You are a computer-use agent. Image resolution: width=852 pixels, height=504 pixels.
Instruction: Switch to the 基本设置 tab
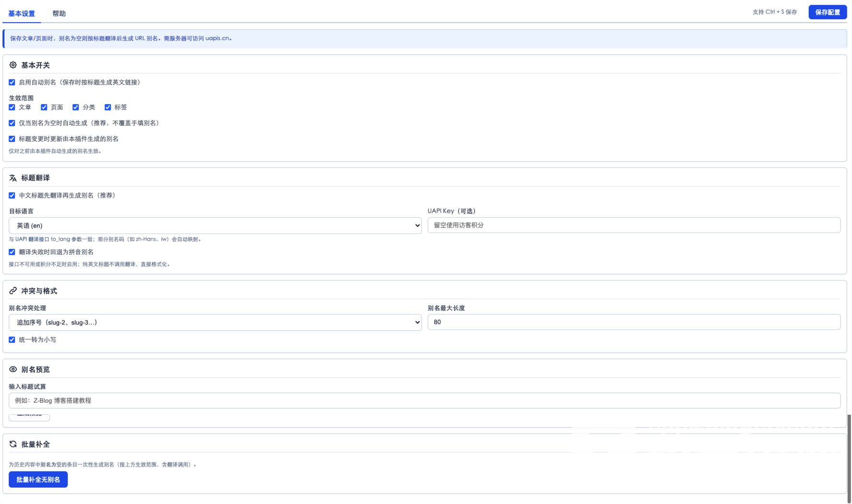click(22, 13)
